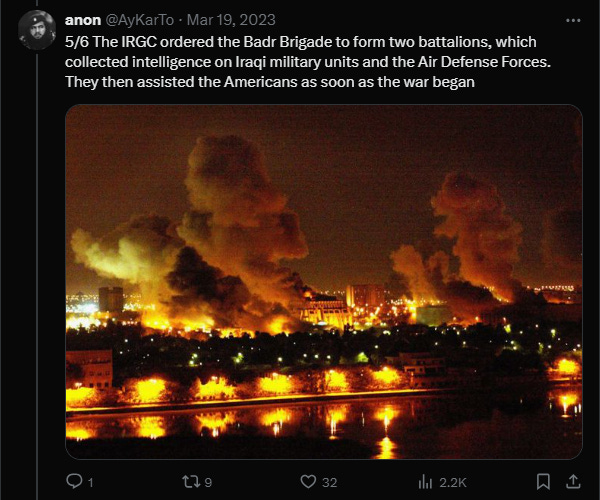600x500 pixels.
Task: Like the tweet with heart icon
Action: coord(308,482)
